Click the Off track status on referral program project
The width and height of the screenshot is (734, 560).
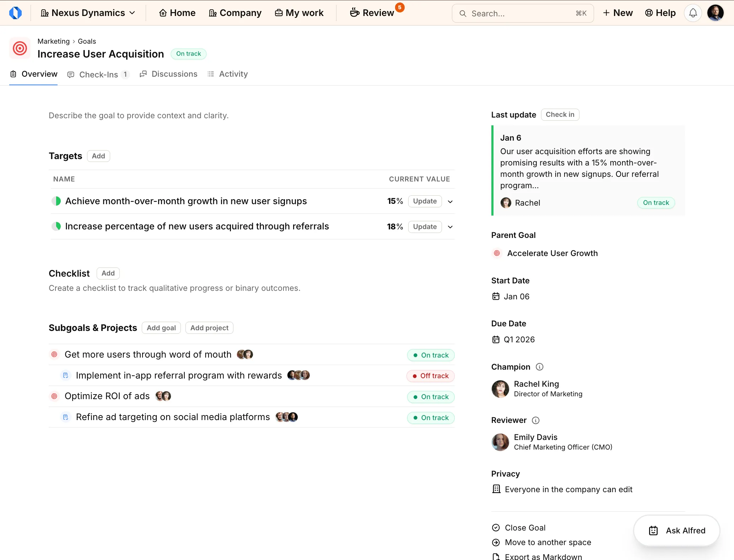(x=430, y=375)
